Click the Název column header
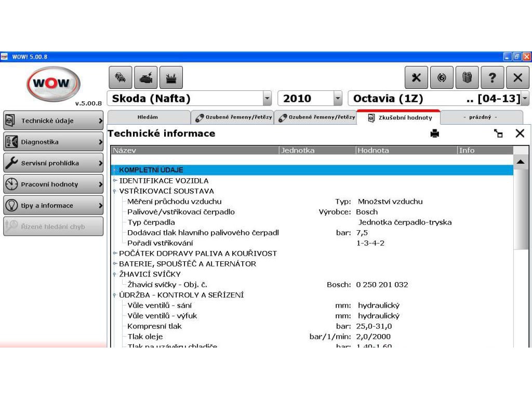The height and width of the screenshot is (399, 532). 195,150
